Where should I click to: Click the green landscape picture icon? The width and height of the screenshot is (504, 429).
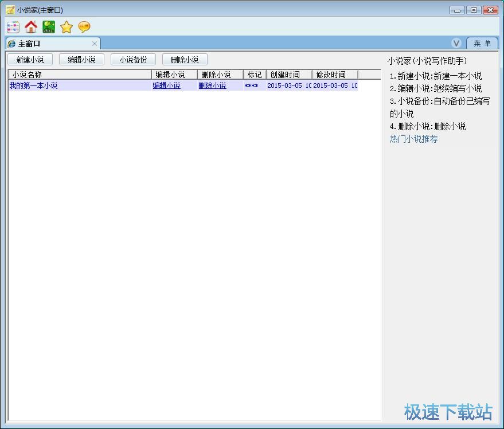pyautogui.click(x=49, y=27)
